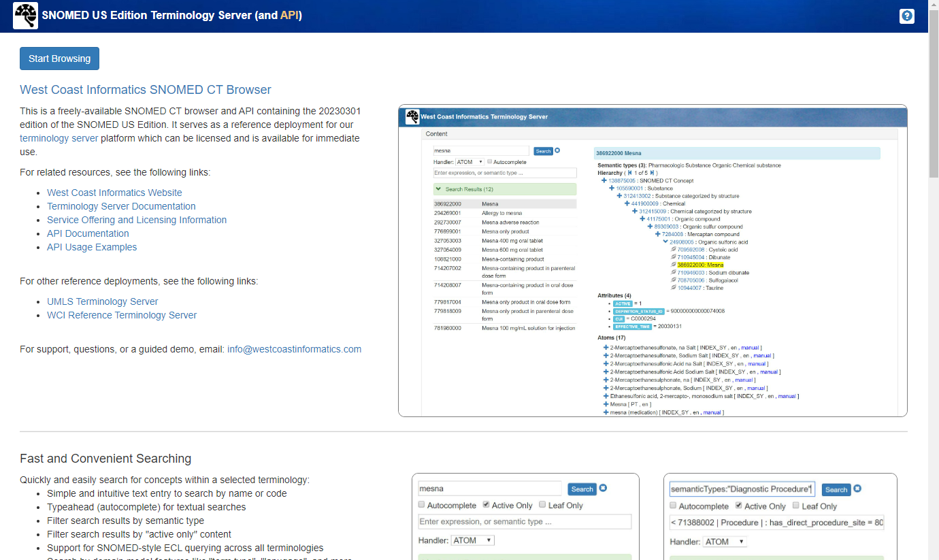Click the plus icon beside 312413002 Substance categorized by structure
The width and height of the screenshot is (939, 560).
(x=619, y=196)
